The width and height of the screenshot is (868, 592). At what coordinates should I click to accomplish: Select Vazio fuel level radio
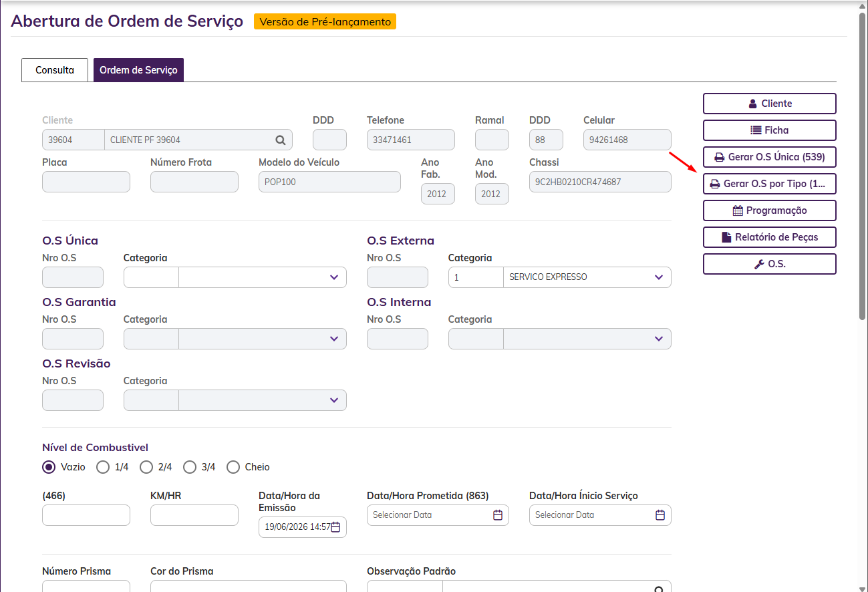49,467
